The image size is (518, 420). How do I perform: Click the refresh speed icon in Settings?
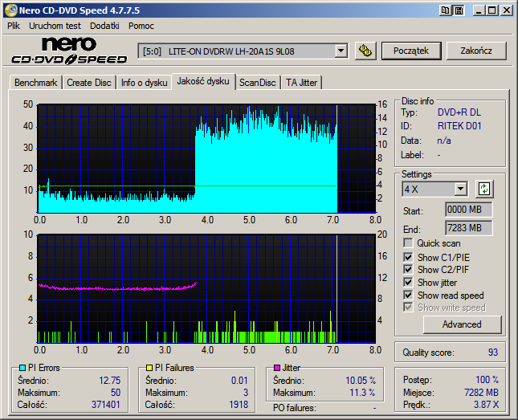[484, 189]
